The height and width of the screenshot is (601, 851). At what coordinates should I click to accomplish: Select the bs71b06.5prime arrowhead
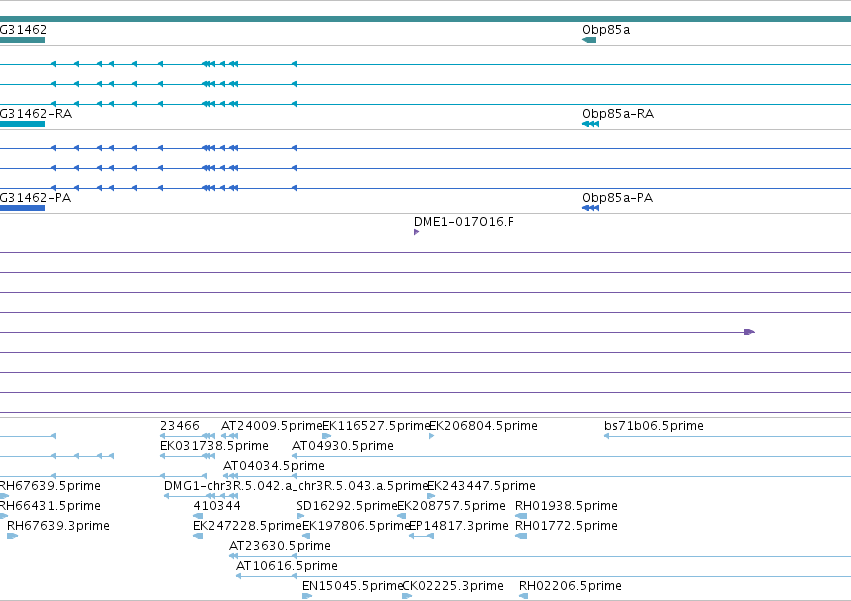click(606, 436)
